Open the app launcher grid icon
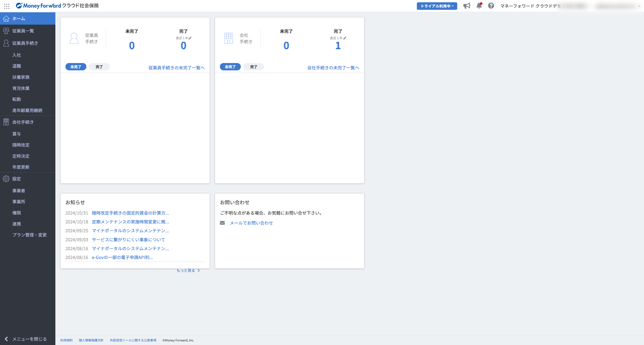This screenshot has width=644, height=345. 7,6
